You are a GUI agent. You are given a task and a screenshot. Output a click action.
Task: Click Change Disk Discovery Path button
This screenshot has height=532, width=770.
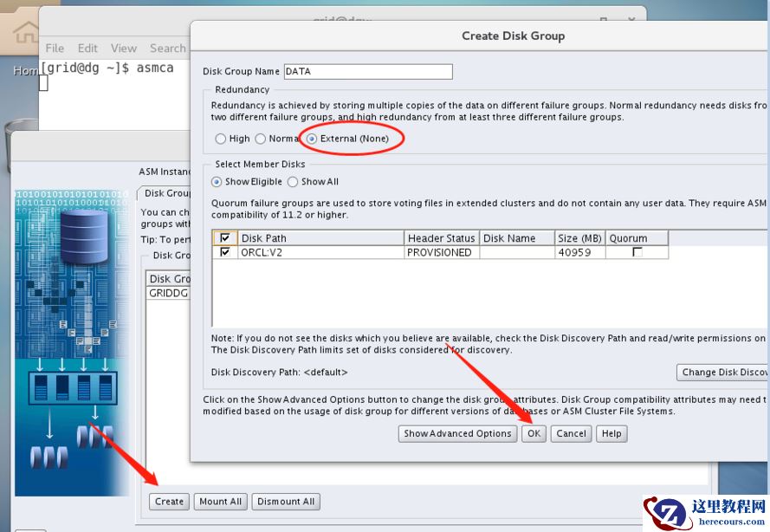[723, 372]
